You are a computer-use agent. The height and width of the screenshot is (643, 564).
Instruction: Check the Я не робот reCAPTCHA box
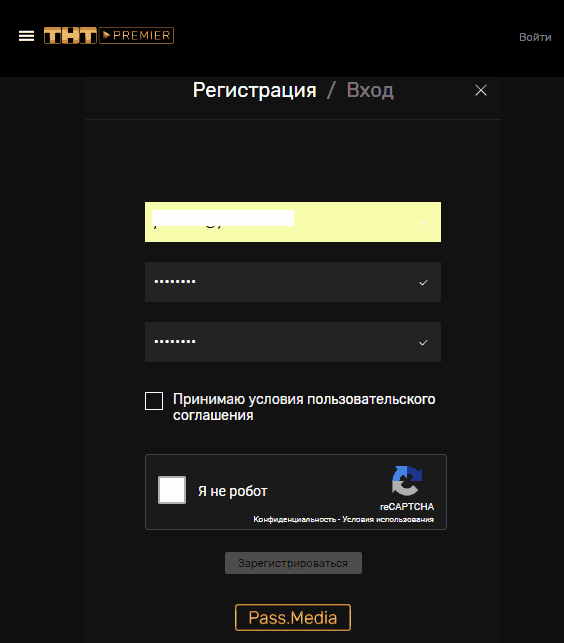[x=172, y=490]
